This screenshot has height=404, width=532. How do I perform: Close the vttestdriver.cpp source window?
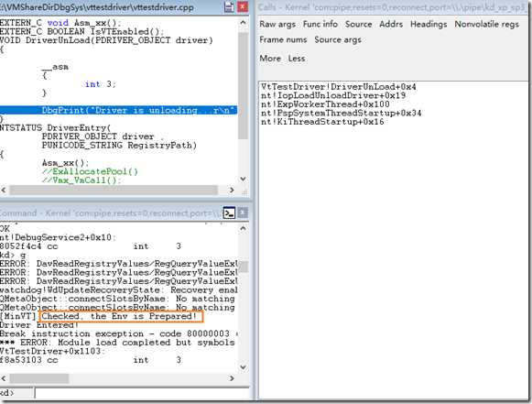(x=243, y=7)
